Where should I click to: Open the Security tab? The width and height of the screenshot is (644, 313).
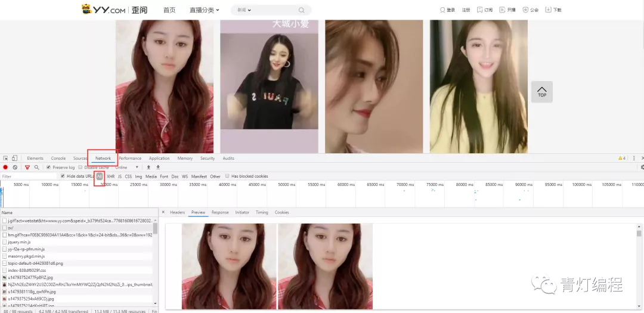[x=208, y=158]
